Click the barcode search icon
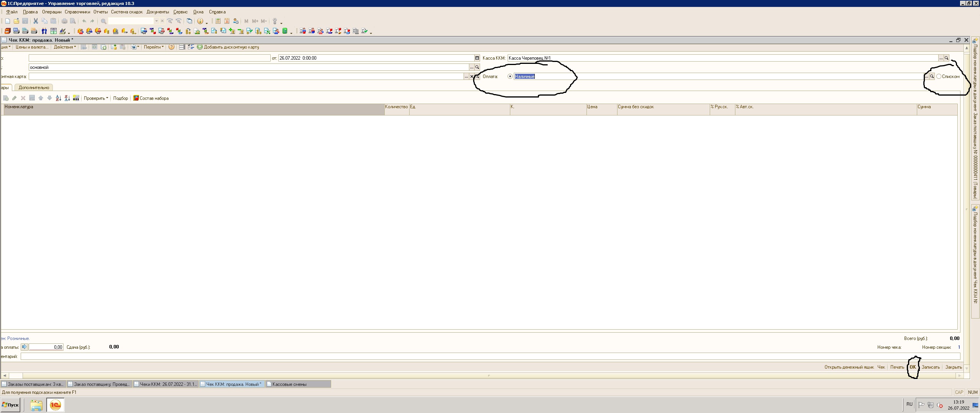980x413 pixels. [x=76, y=98]
